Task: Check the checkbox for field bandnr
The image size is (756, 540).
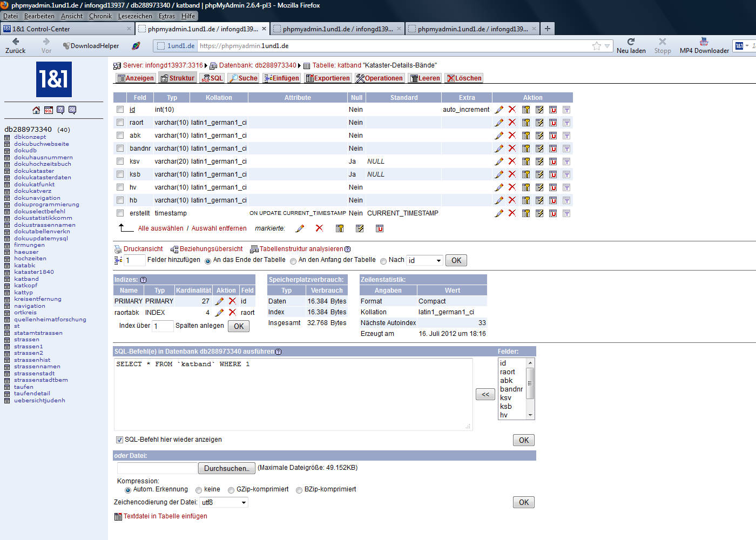Action: pos(120,148)
